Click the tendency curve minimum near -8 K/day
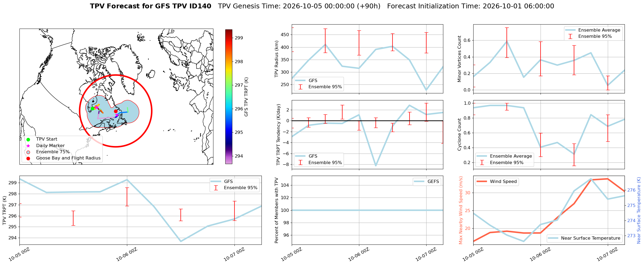The image size is (644, 265). point(376,165)
